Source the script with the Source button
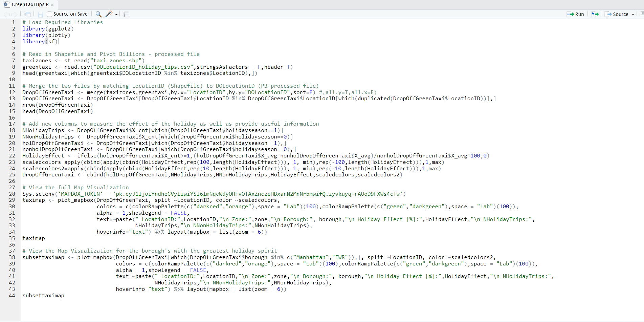Screen dimensions: 644x322 coord(617,14)
